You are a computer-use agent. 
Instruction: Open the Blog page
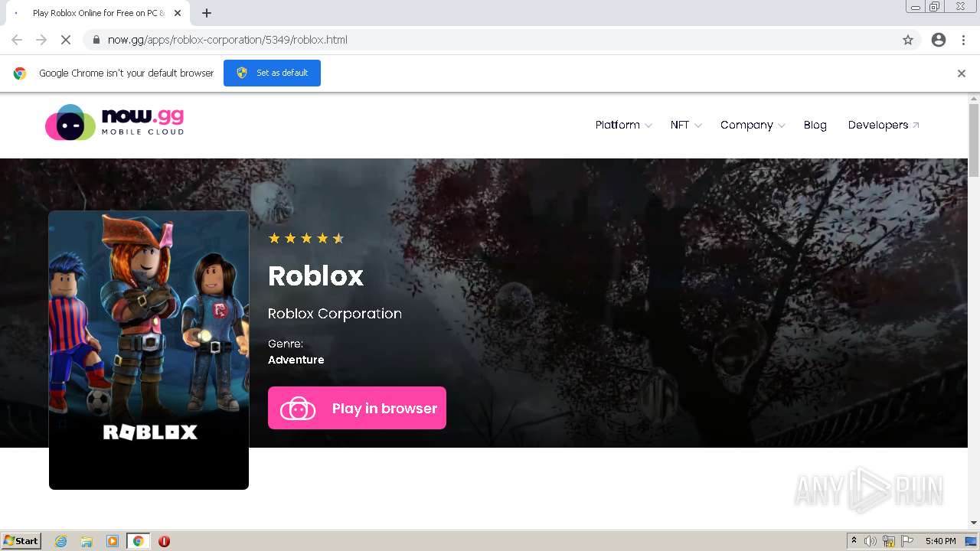click(x=815, y=125)
